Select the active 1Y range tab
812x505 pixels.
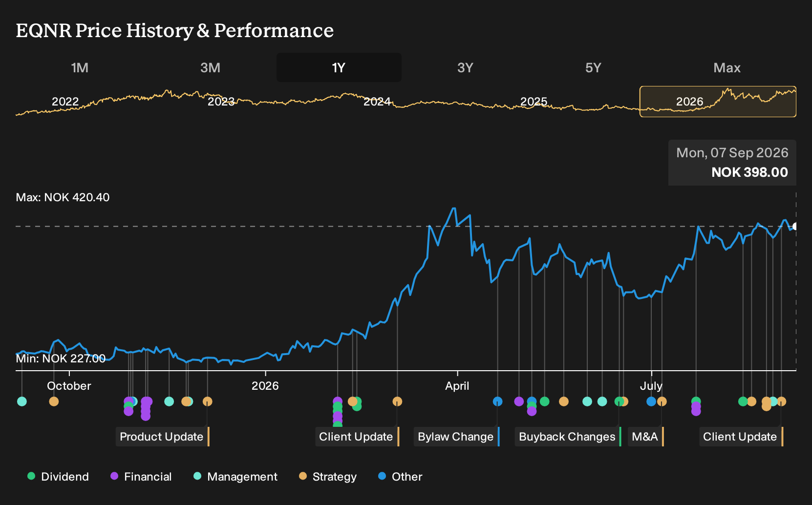(339, 67)
